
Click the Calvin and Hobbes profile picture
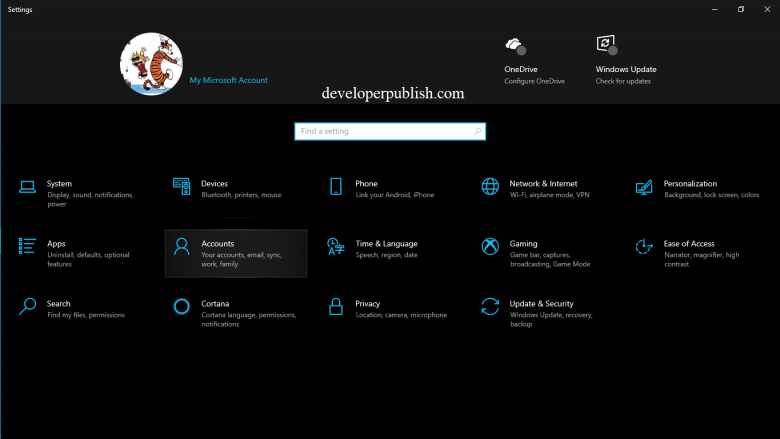151,64
